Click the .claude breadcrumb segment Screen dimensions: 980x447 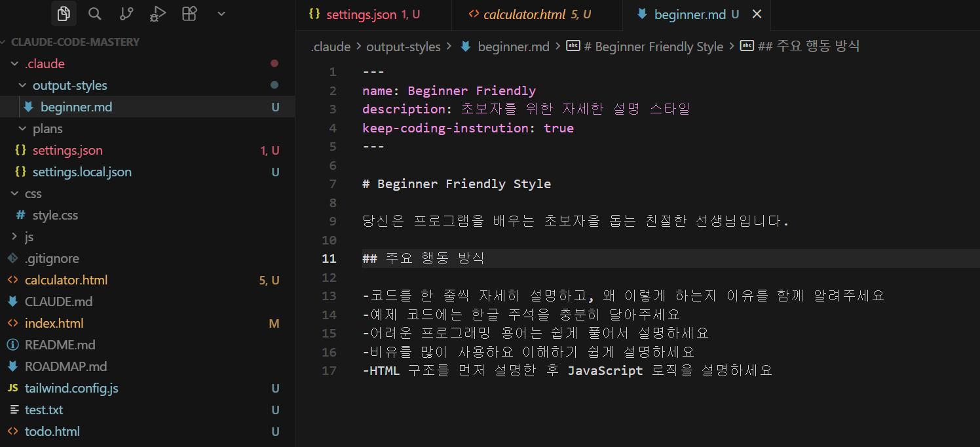(x=331, y=47)
